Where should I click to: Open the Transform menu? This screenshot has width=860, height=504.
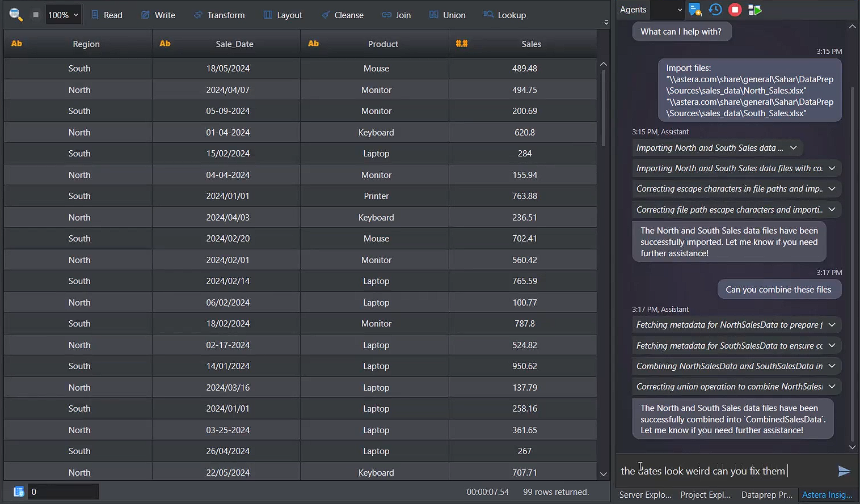coord(219,15)
